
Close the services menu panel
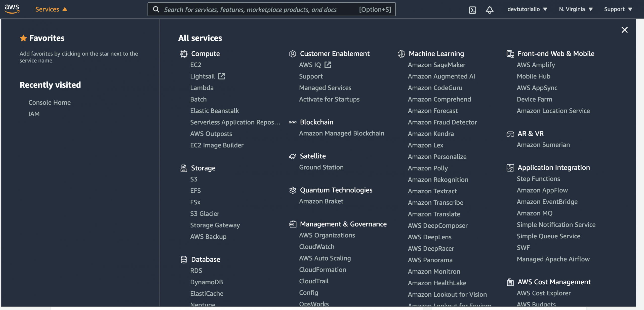(x=624, y=30)
